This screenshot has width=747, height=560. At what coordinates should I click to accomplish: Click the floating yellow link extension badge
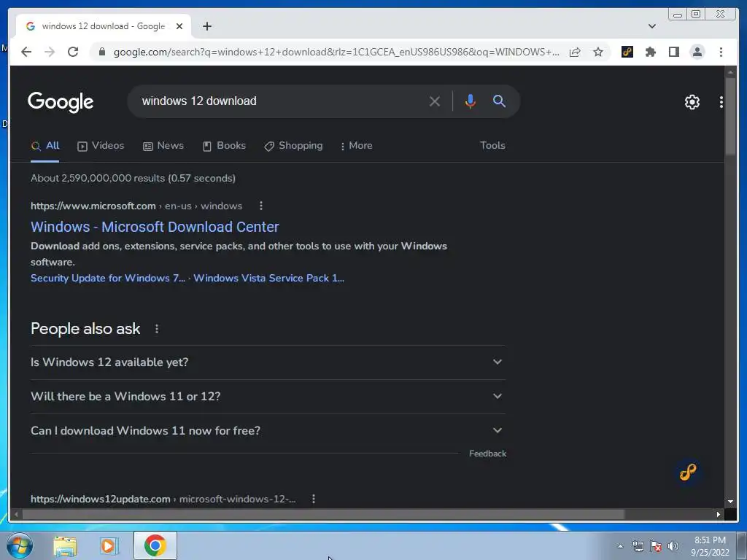[x=687, y=472]
